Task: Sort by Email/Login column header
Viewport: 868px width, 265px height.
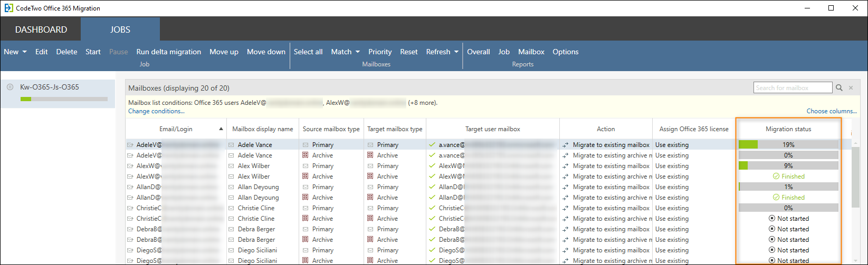Action: coord(176,129)
